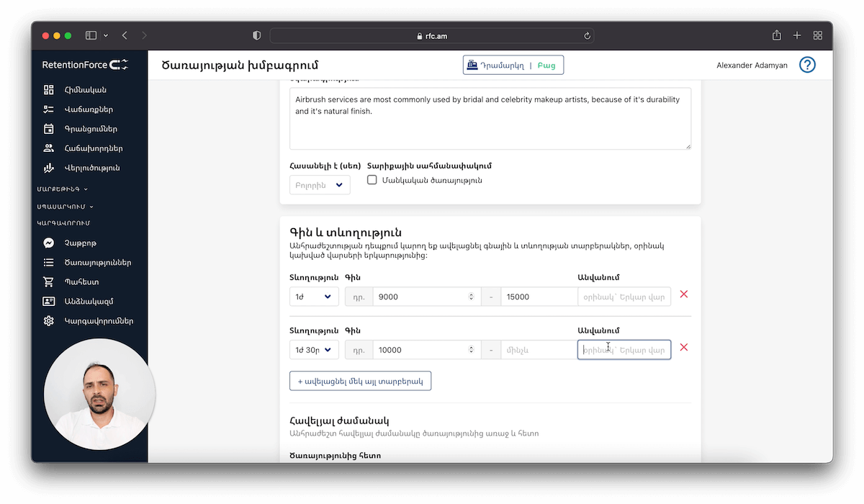Delete the 10000 price row with red X
This screenshot has width=864, height=504.
[x=684, y=347]
